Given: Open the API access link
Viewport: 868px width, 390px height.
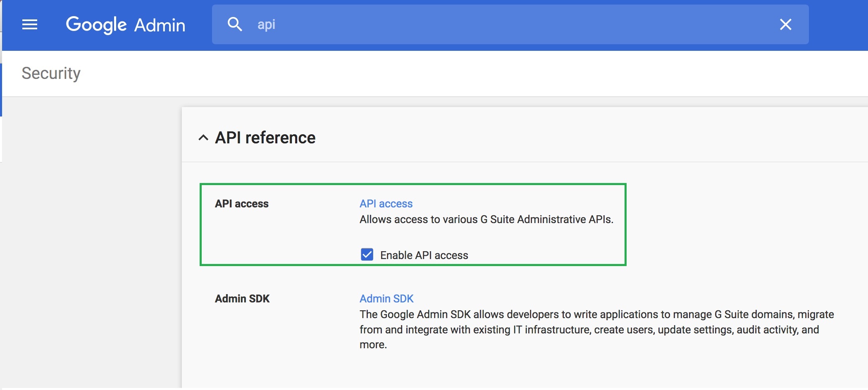Looking at the screenshot, I should (x=386, y=204).
